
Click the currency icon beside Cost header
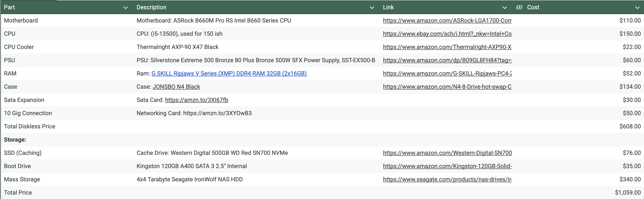(519, 7)
